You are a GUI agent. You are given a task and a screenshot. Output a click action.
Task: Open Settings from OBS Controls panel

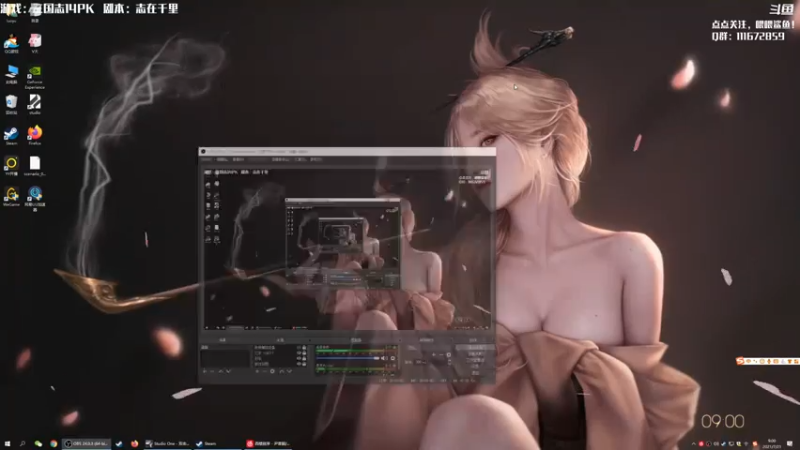pyautogui.click(x=474, y=366)
